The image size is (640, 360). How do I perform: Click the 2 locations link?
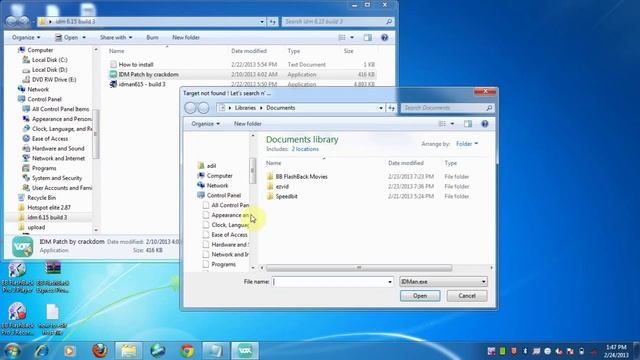click(305, 149)
